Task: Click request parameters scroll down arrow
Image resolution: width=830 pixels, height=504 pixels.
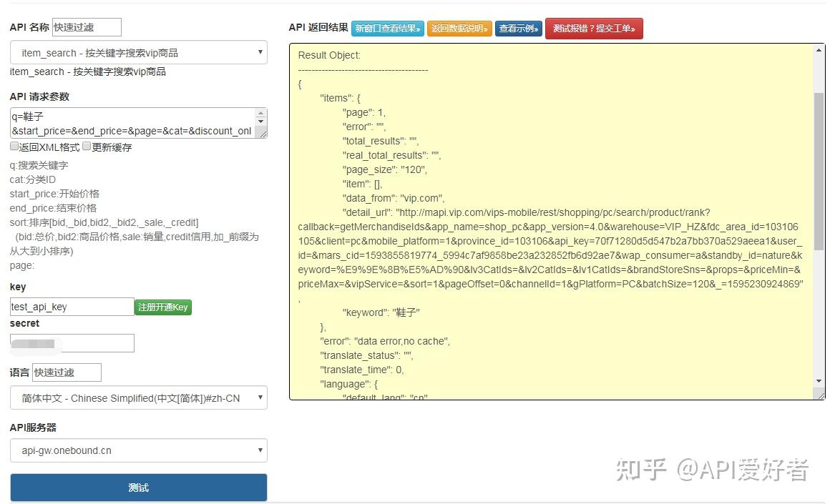Action: click(x=261, y=122)
